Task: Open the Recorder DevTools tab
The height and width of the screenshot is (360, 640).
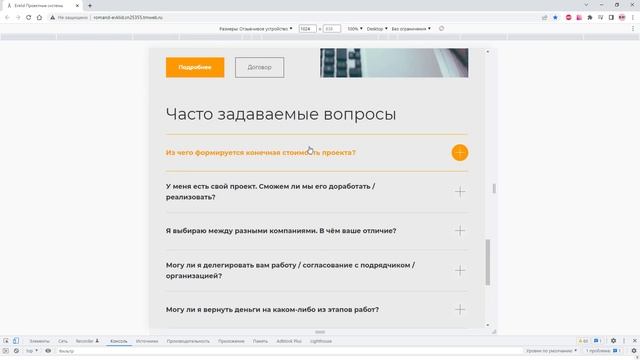Action: tap(87, 341)
